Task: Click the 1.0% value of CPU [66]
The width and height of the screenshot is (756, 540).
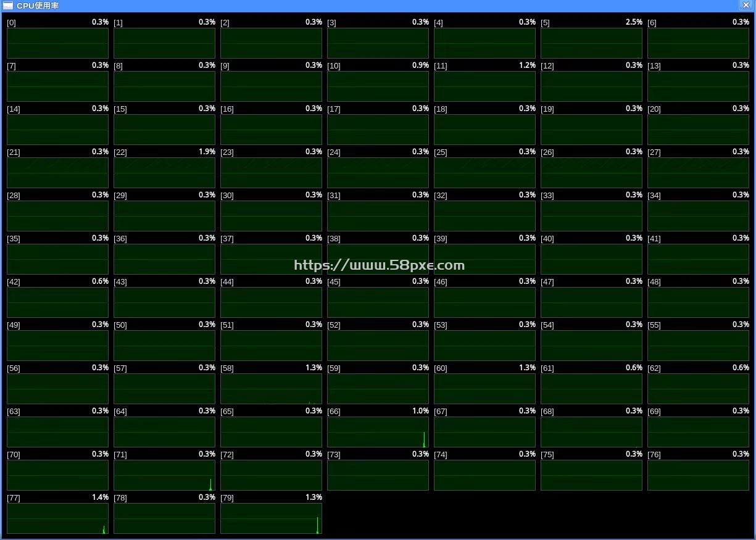Action: pos(420,411)
